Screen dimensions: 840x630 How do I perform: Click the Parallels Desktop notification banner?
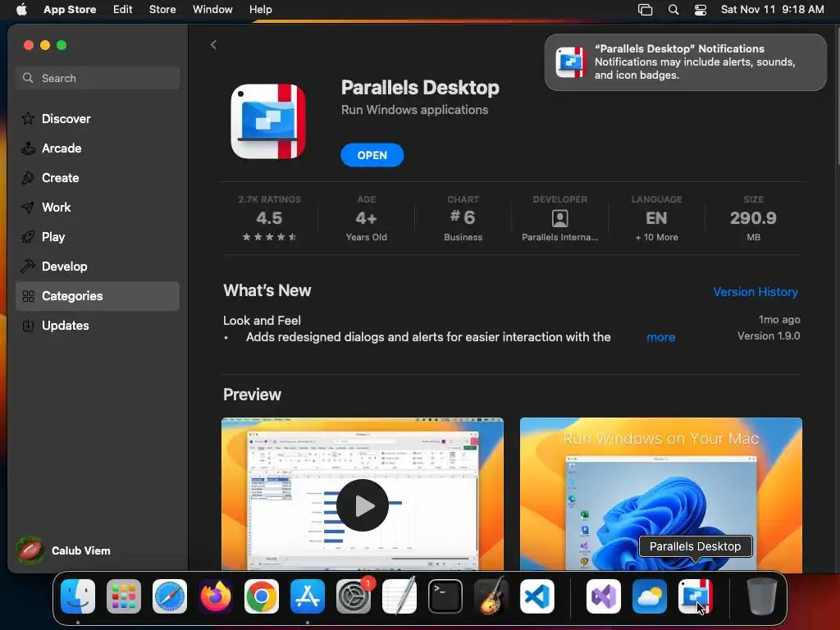pos(685,62)
